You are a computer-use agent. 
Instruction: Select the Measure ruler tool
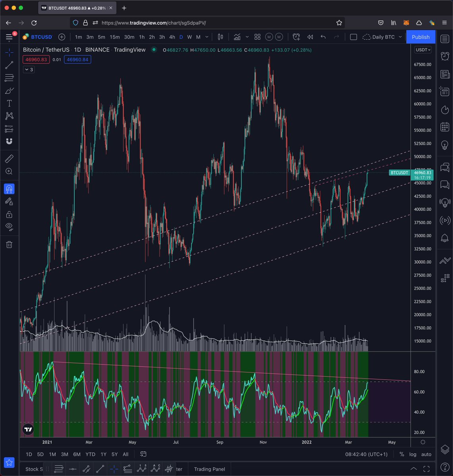[x=9, y=159]
